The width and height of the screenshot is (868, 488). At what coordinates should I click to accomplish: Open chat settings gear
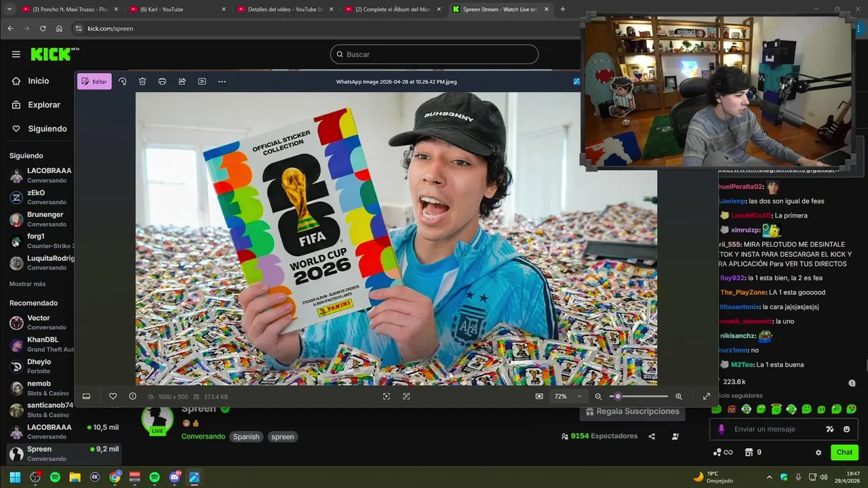tap(818, 453)
